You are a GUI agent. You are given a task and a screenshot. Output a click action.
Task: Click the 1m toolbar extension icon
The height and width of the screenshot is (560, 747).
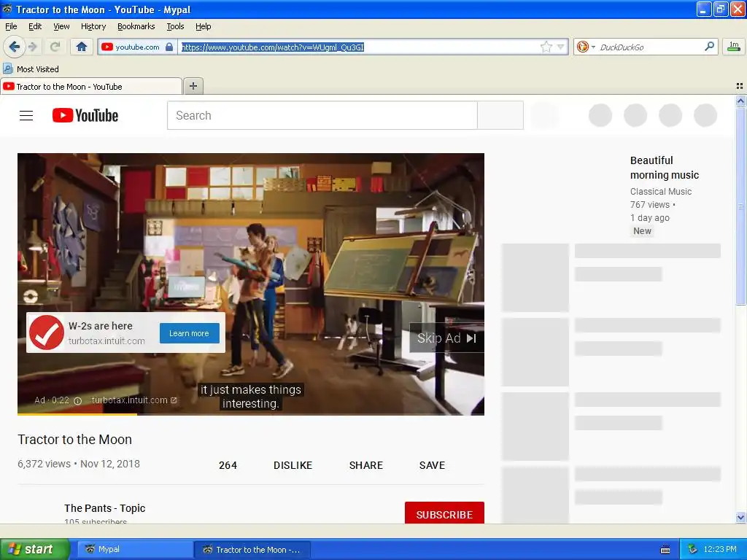(x=734, y=47)
